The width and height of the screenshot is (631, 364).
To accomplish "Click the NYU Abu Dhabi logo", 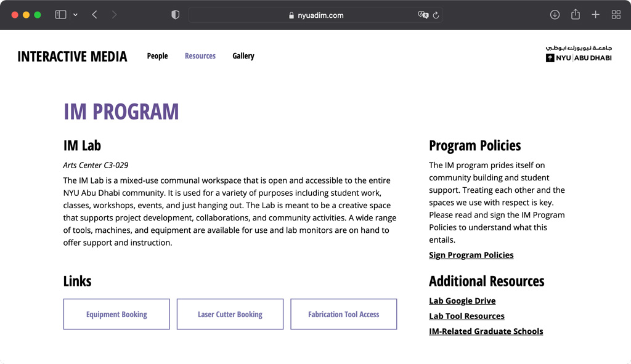I will (x=578, y=54).
